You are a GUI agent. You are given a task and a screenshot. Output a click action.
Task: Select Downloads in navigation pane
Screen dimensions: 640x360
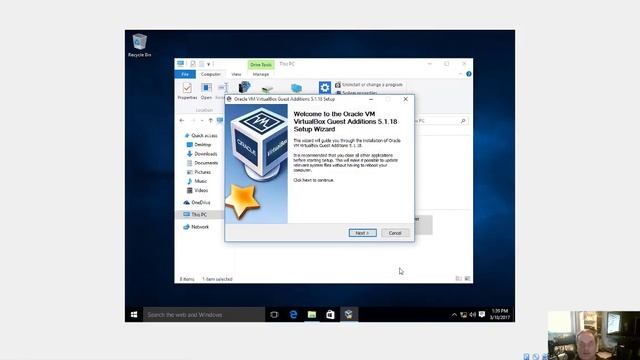(202, 154)
